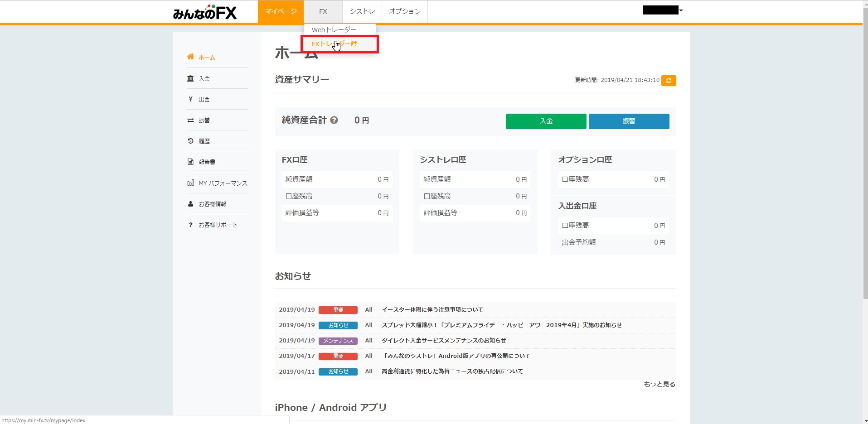Open the オプション tab in top navigation
The image size is (868, 424).
pyautogui.click(x=404, y=11)
